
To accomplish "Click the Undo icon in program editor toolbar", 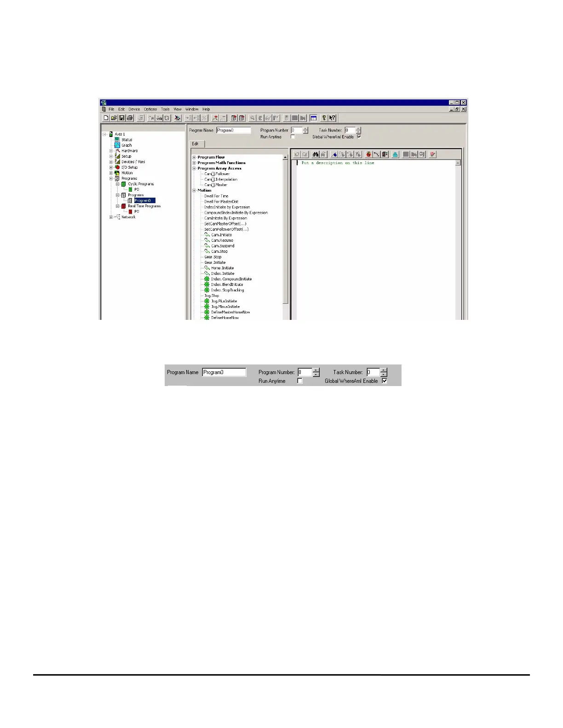I will [x=297, y=154].
